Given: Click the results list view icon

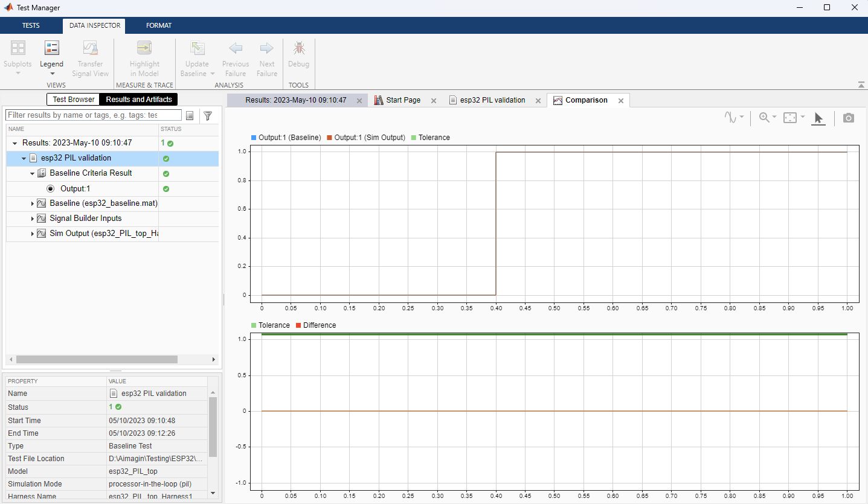Looking at the screenshot, I should pos(190,115).
